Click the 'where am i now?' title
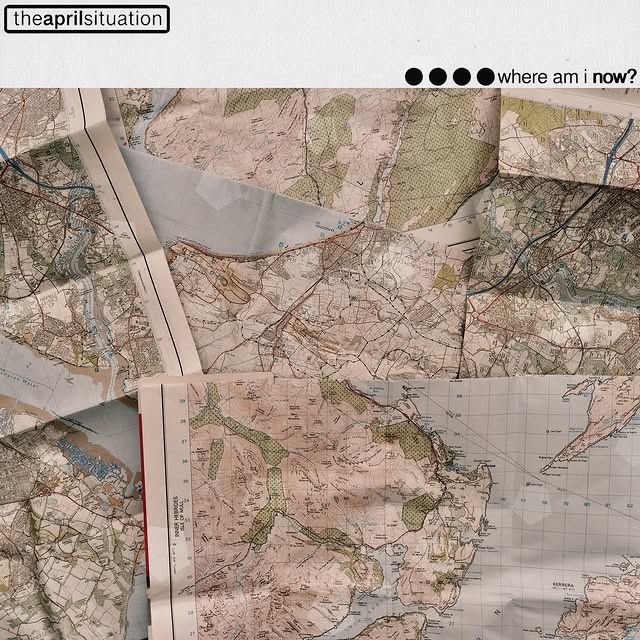640x640 pixels. click(567, 77)
